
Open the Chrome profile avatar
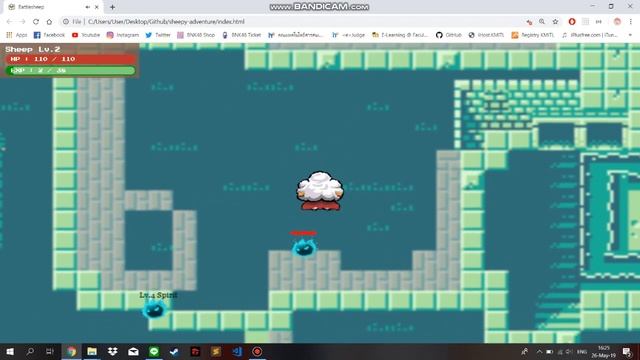coord(617,22)
